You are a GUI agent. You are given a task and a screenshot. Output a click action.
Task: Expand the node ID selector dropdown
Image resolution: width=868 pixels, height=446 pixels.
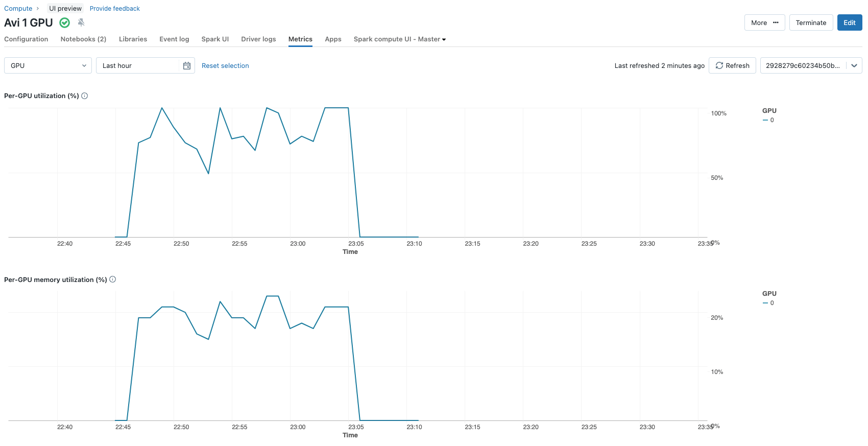(854, 65)
